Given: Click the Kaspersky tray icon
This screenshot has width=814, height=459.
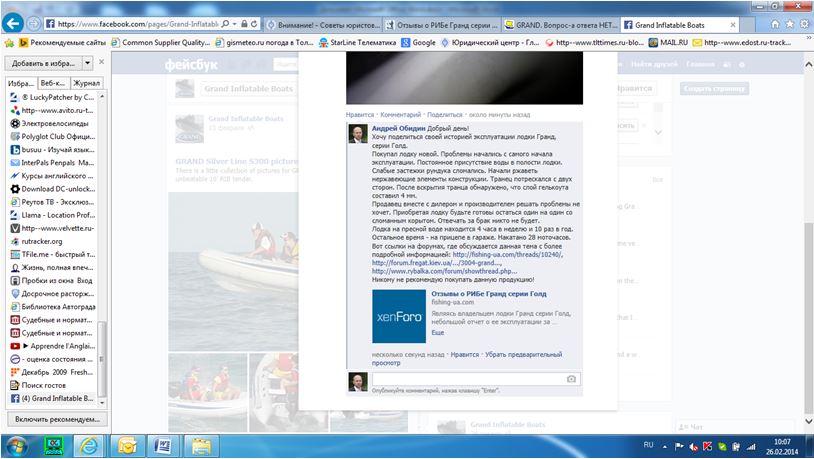Looking at the screenshot, I should tap(708, 446).
